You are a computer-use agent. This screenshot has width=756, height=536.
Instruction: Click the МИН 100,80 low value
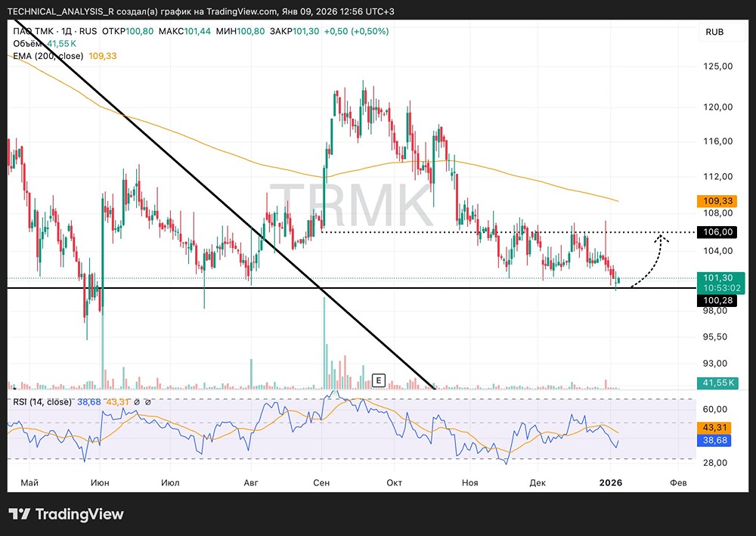240,31
